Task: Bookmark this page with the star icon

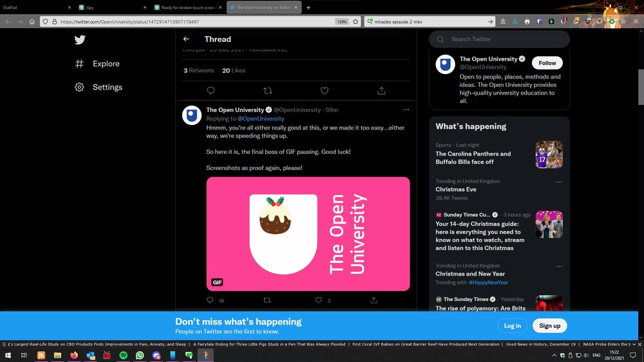Action: tap(355, 21)
